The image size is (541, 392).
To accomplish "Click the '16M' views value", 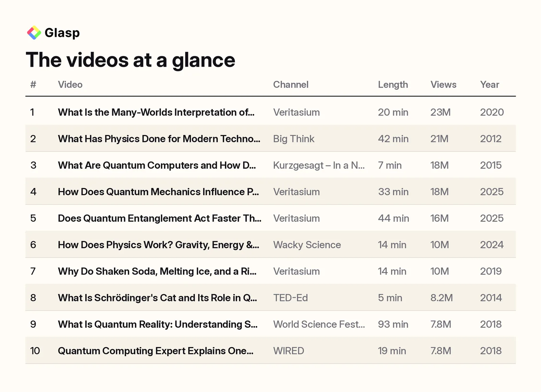I will 440,218.
